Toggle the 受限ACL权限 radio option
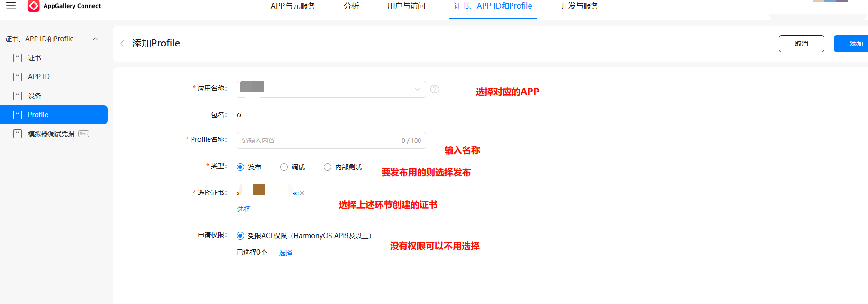Image resolution: width=868 pixels, height=304 pixels. (x=240, y=236)
